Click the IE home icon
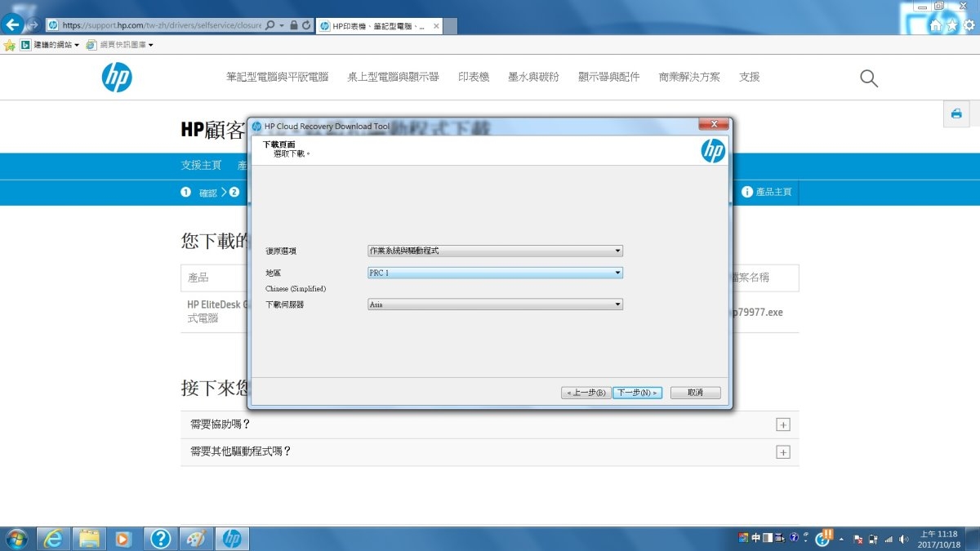Viewport: 980px width, 551px height. coord(936,25)
